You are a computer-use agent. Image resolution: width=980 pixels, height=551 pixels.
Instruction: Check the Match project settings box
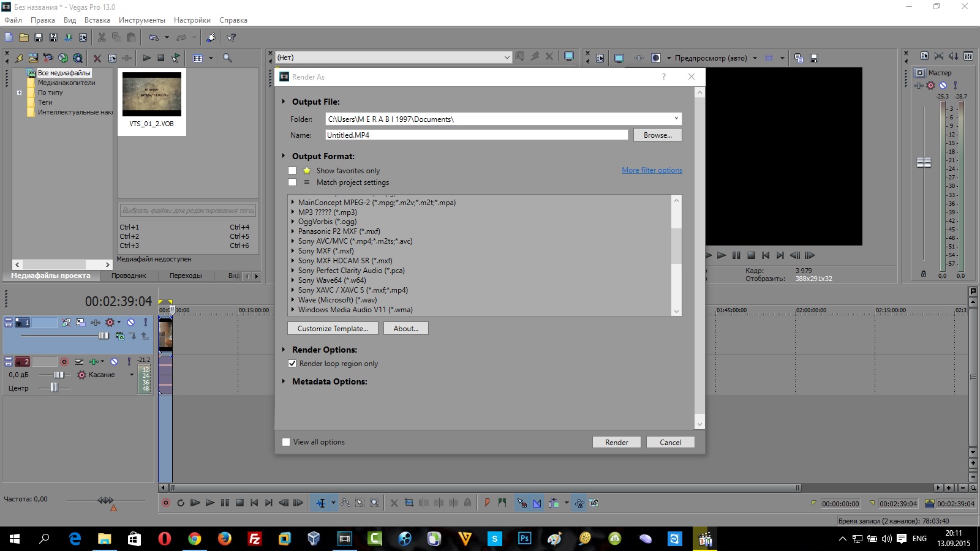click(292, 182)
